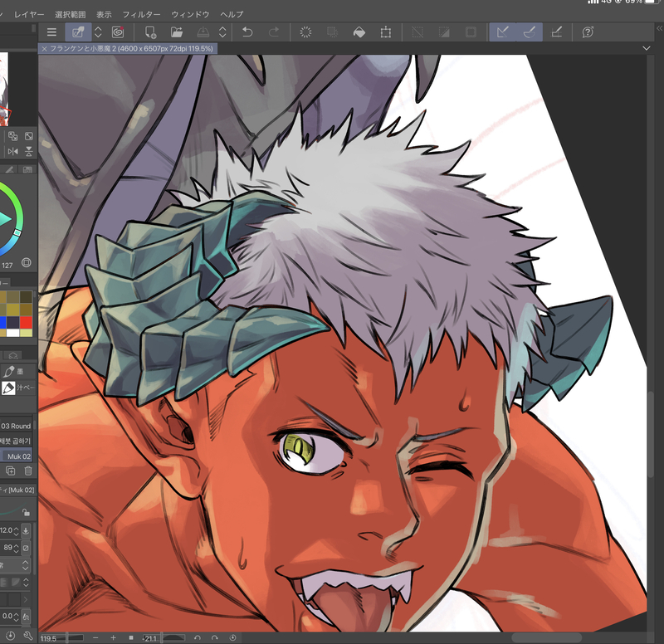Click the scale/rotate transform icon

[386, 32]
